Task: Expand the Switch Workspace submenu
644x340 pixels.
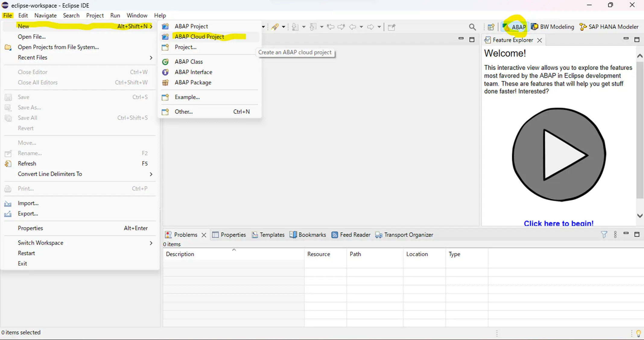Action: (x=80, y=243)
